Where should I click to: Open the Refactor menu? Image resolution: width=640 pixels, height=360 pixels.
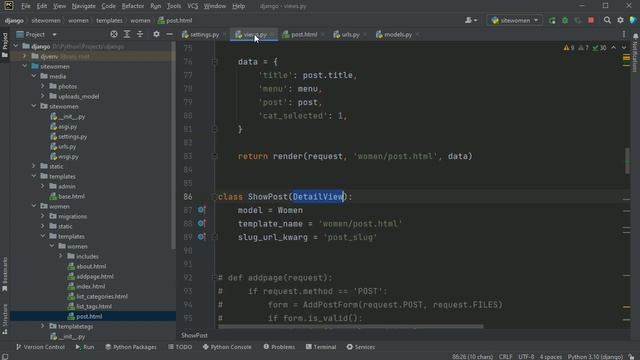click(x=133, y=6)
